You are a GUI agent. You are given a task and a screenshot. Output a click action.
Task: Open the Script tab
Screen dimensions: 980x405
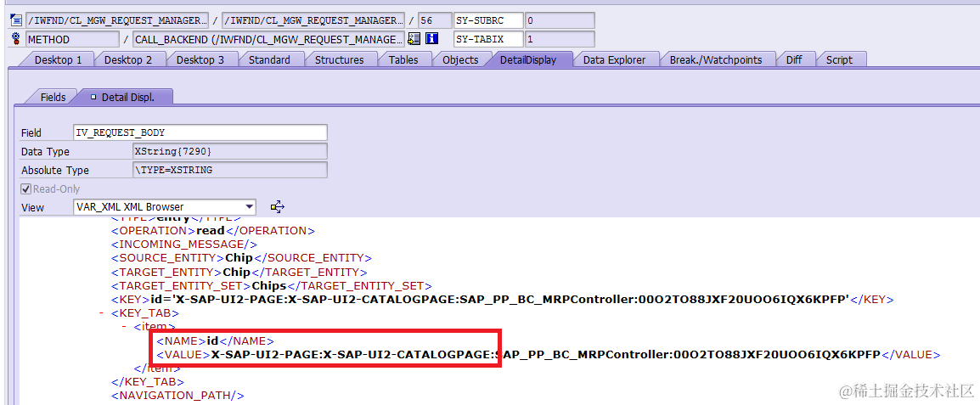tap(839, 60)
